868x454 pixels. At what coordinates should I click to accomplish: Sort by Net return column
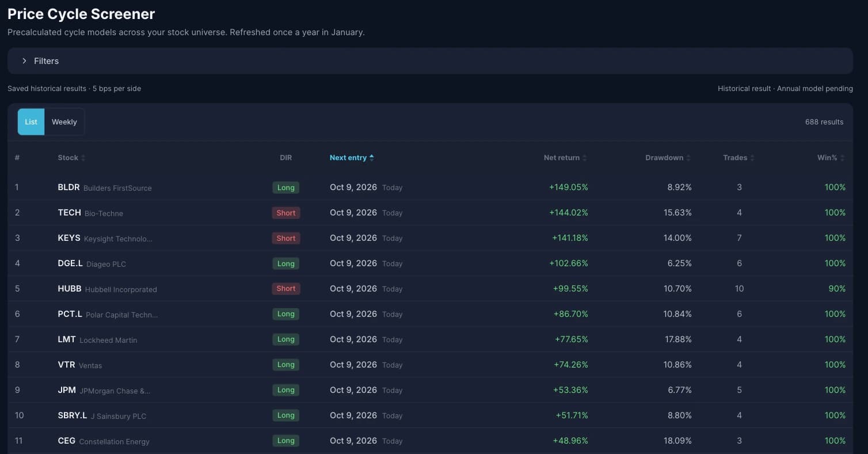tap(565, 158)
